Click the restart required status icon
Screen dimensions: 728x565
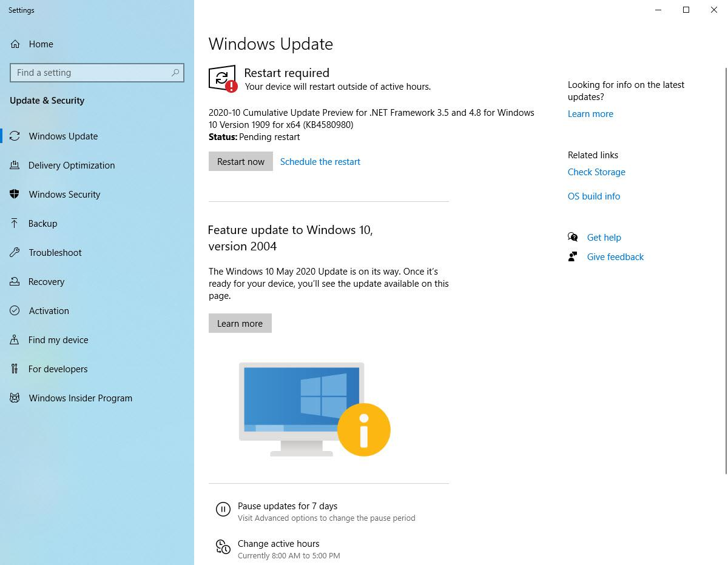coord(223,79)
